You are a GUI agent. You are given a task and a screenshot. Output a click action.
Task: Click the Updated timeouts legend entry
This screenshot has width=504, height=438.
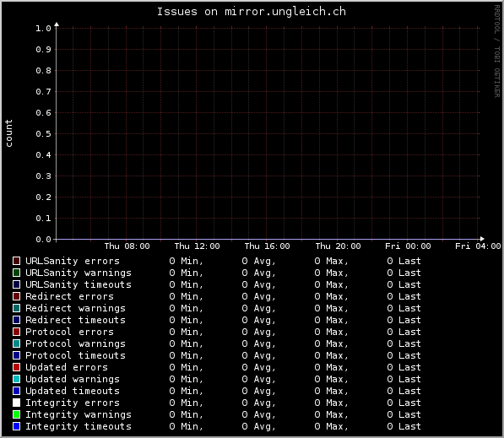pyautogui.click(x=73, y=391)
